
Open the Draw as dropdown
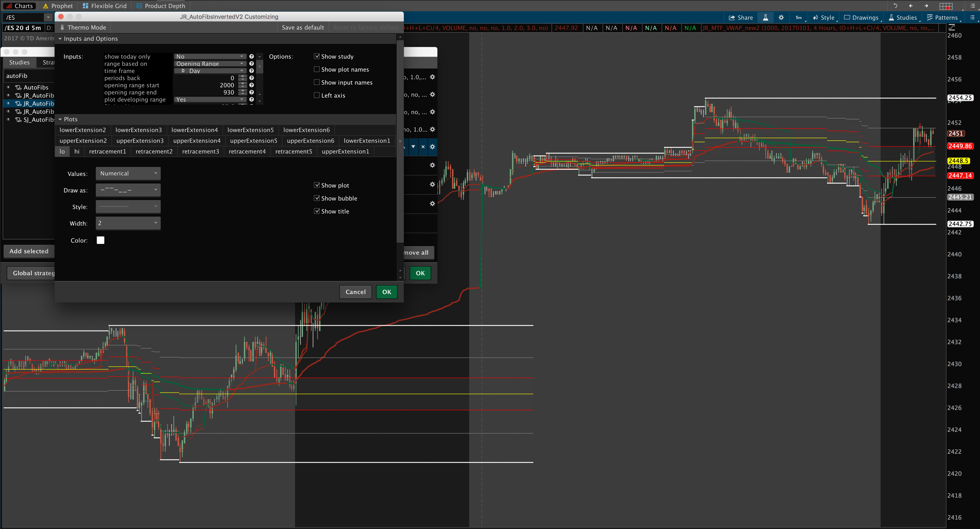[128, 190]
